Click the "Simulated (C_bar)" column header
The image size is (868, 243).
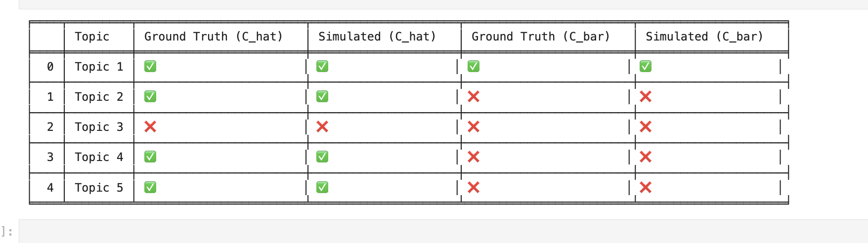pos(704,37)
